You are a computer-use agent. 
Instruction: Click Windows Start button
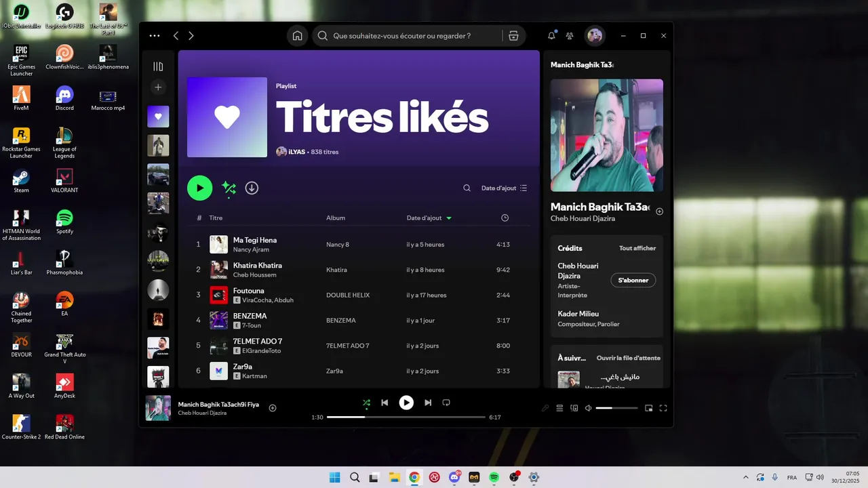click(334, 477)
